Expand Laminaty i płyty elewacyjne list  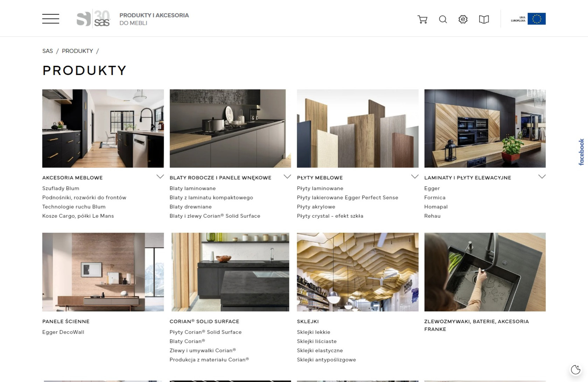542,177
